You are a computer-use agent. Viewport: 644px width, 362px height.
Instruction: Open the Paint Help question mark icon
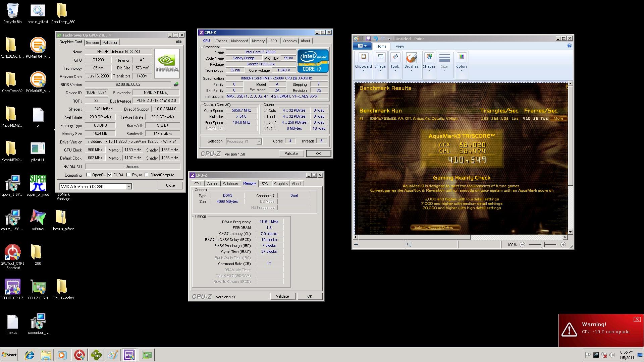pyautogui.click(x=569, y=46)
